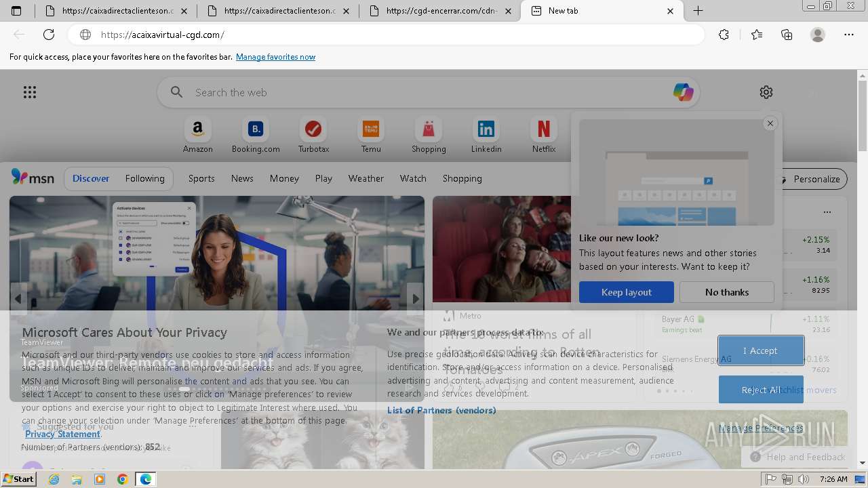Open the Play menu item

(323, 178)
